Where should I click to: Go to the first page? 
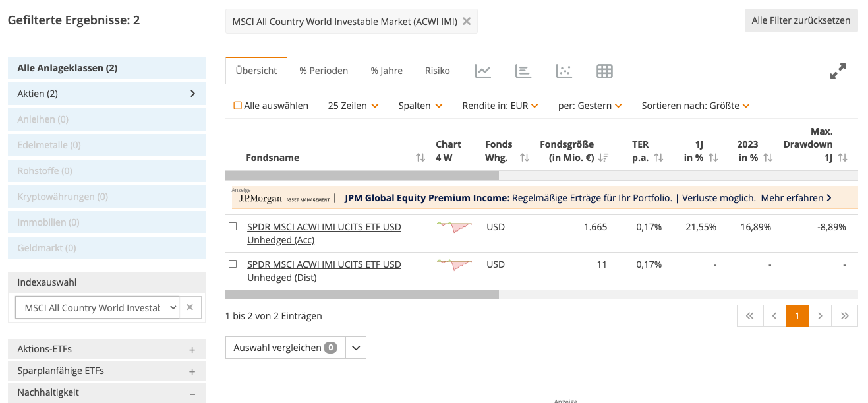point(749,316)
